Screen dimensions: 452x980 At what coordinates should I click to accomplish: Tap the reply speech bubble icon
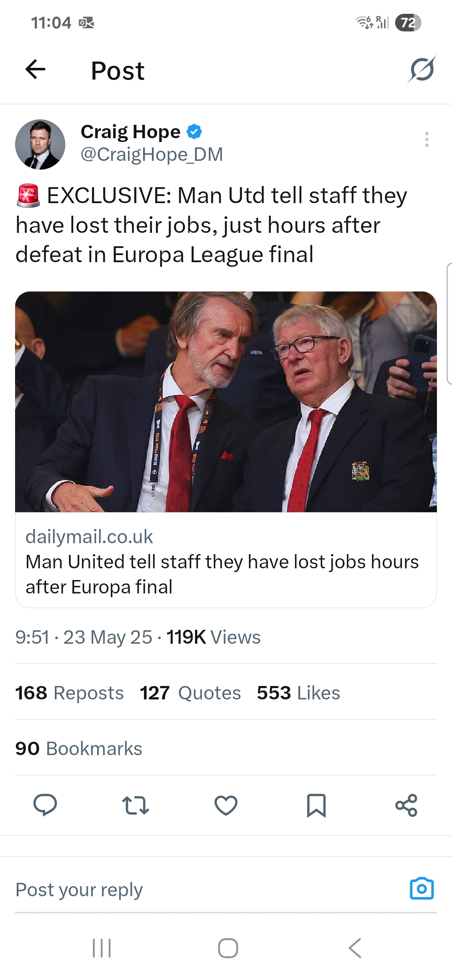[x=45, y=805]
